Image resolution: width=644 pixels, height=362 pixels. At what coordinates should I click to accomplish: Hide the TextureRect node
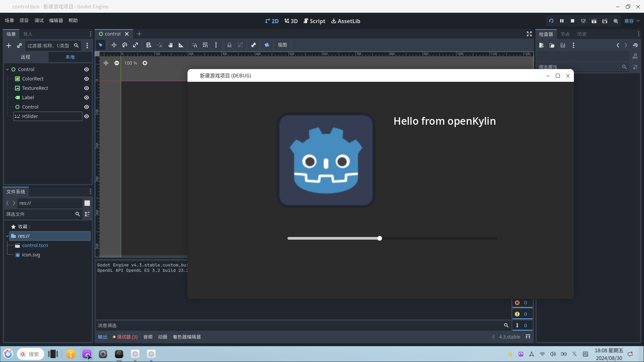point(87,88)
